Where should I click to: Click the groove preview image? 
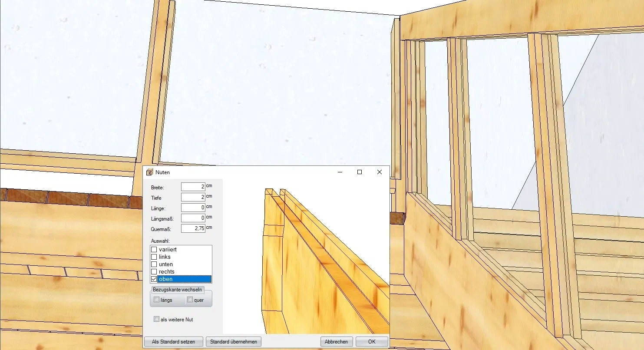(x=306, y=256)
